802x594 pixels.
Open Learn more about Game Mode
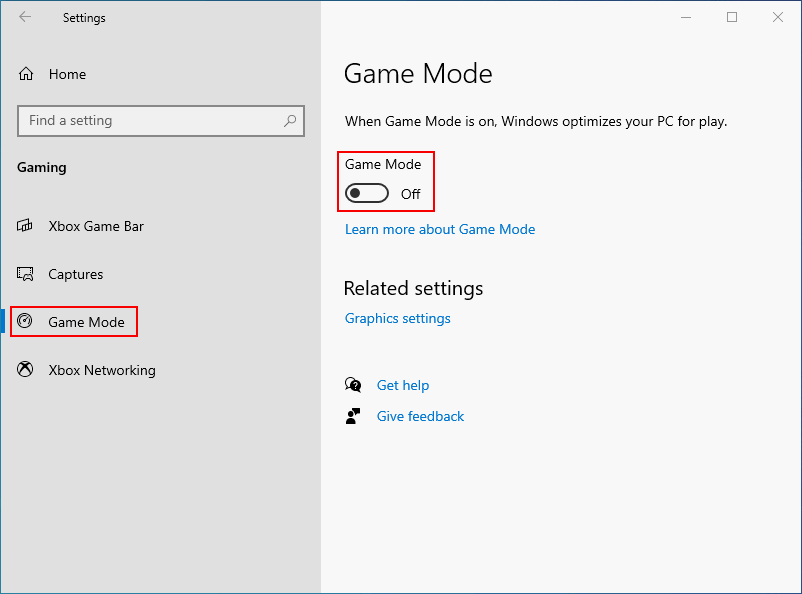pyautogui.click(x=440, y=229)
